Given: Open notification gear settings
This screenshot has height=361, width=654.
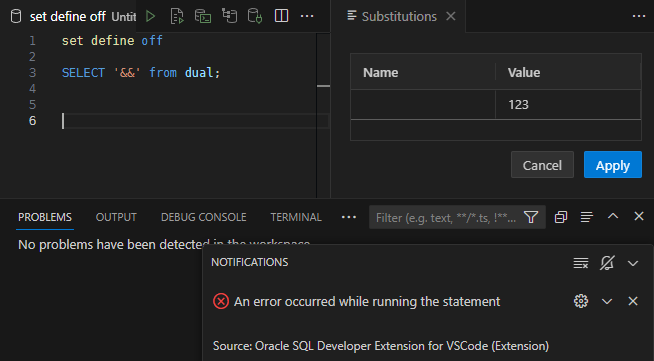Looking at the screenshot, I should [581, 301].
